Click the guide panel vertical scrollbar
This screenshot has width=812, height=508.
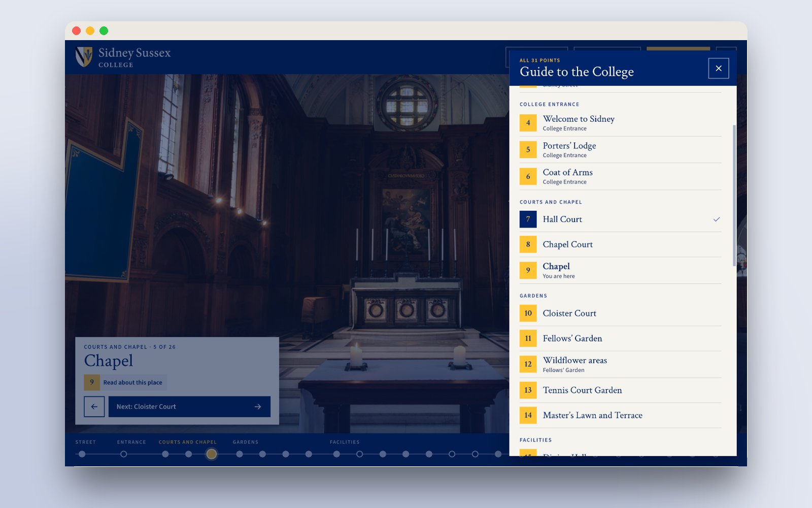[734, 195]
